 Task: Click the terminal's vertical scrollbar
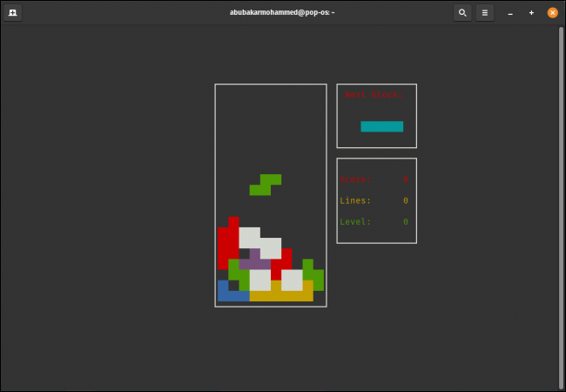(x=560, y=207)
